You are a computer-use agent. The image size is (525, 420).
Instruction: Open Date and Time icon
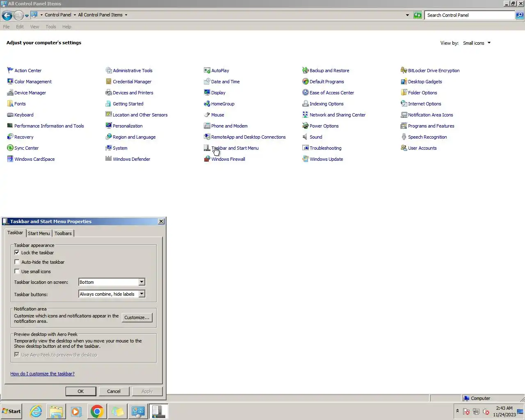[207, 82]
